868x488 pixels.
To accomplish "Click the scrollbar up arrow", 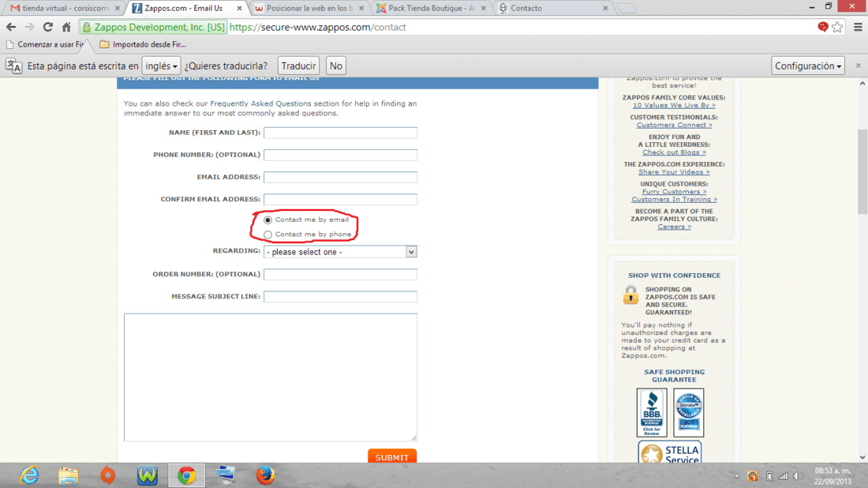I will 862,84.
